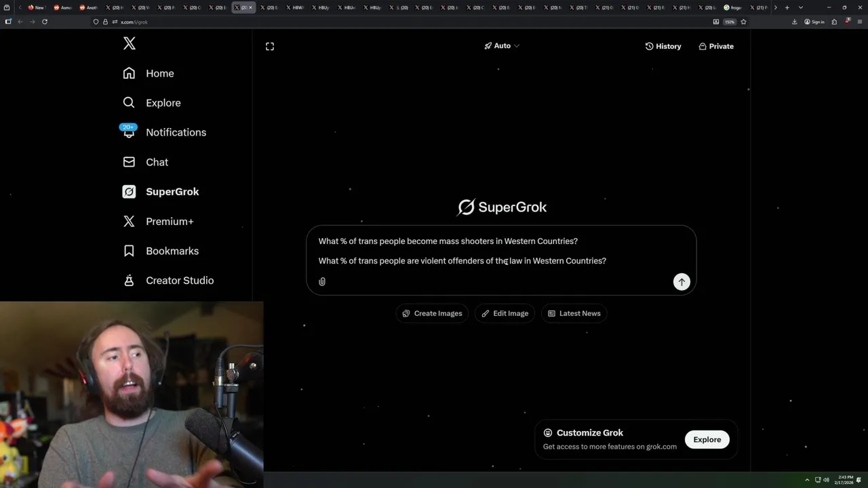Screen dimensions: 868x488
Task: Reload the page with the refresh icon
Action: point(45,22)
